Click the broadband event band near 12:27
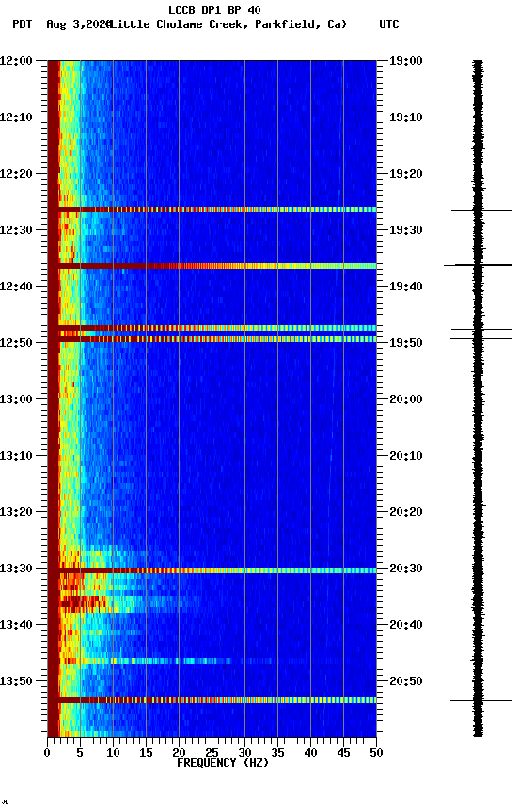Screen dimensions: 519x812 click(x=212, y=210)
